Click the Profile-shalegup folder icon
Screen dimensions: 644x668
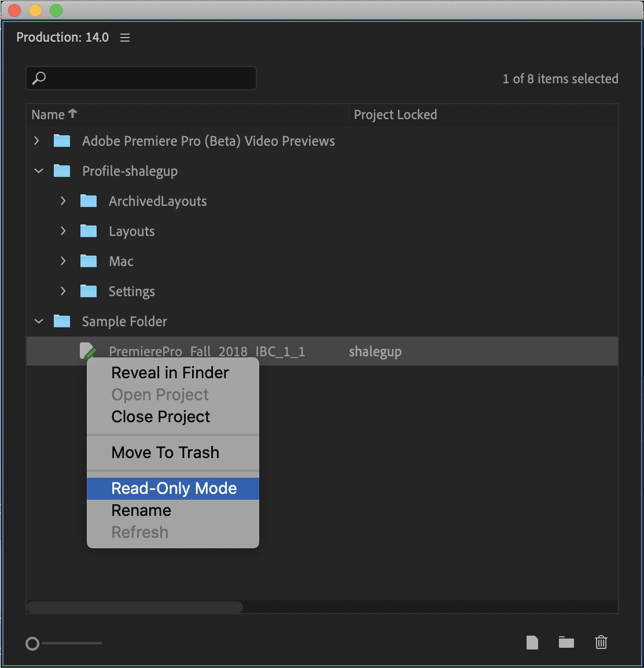click(61, 171)
